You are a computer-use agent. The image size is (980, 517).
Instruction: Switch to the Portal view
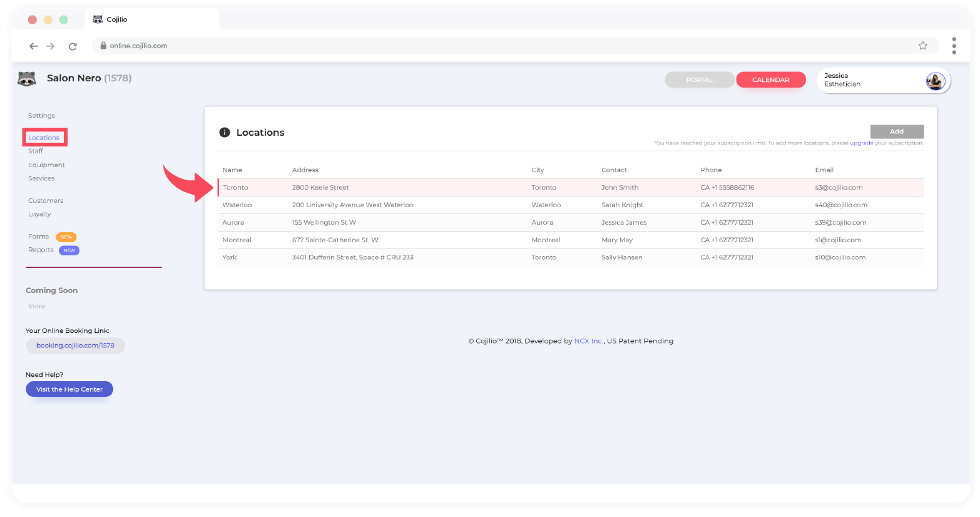pos(699,80)
